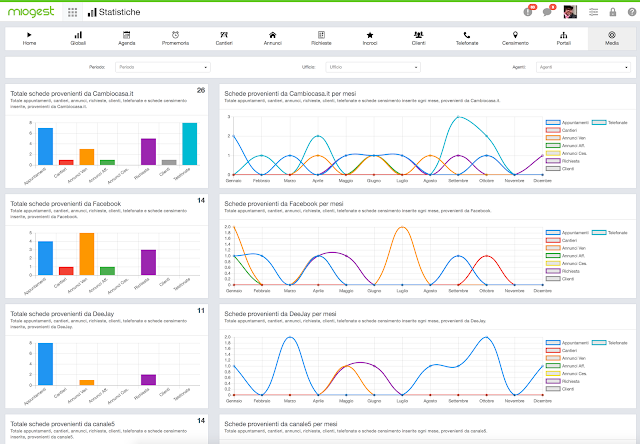Click the user profile avatar

(570, 12)
